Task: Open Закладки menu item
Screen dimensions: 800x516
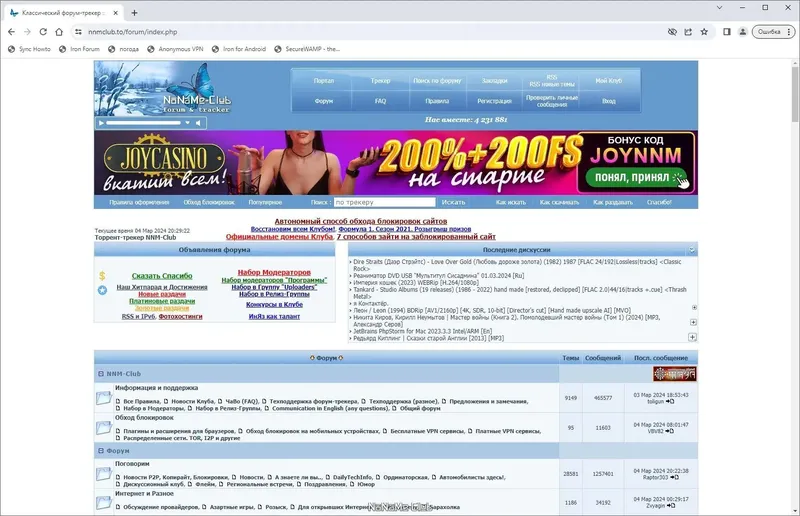Action: click(494, 81)
